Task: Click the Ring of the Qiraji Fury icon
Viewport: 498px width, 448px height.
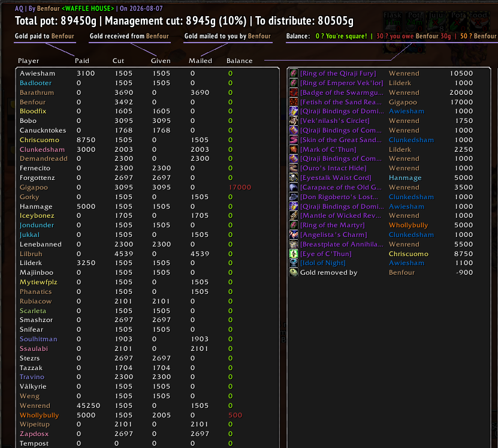Action: [294, 73]
